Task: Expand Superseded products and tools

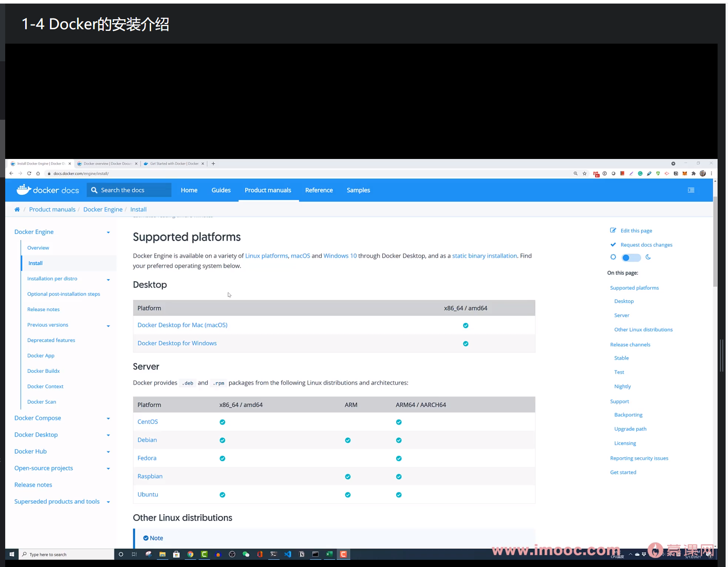Action: (108, 502)
